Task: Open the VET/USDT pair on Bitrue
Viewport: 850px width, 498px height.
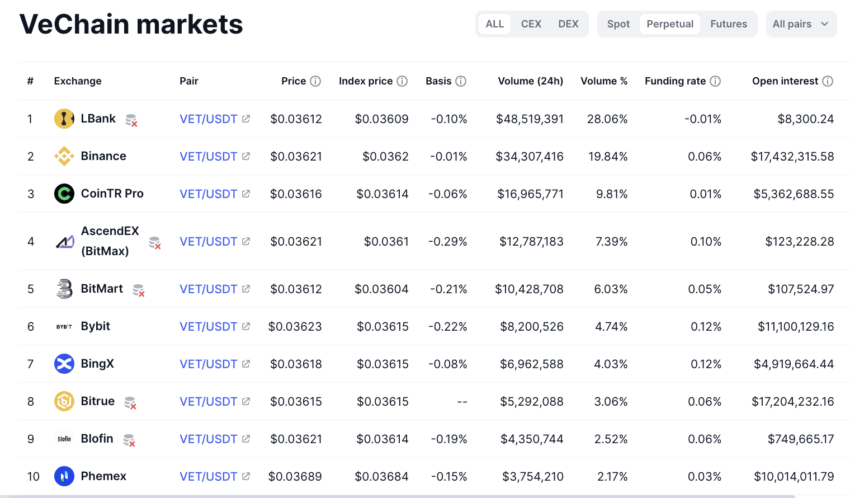Action: (x=208, y=402)
